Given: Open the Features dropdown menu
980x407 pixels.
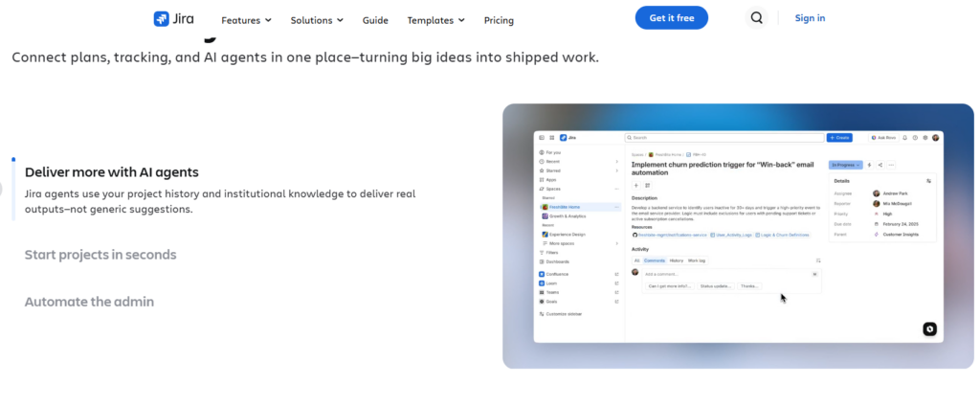Looking at the screenshot, I should 246,20.
